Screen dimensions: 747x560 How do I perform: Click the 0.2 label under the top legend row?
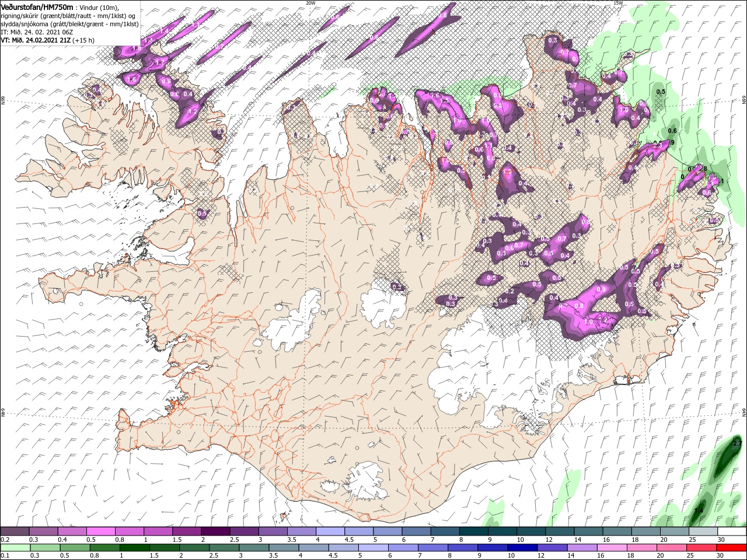pos(5,540)
